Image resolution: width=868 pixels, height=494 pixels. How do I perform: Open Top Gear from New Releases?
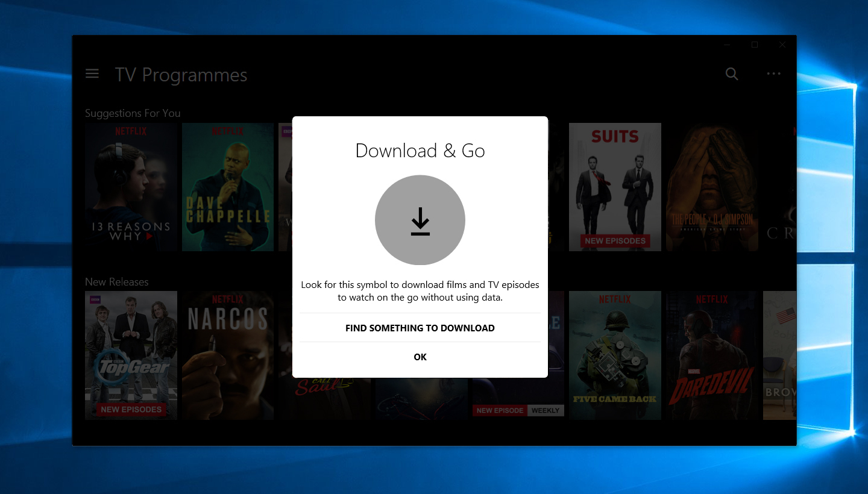pos(131,355)
